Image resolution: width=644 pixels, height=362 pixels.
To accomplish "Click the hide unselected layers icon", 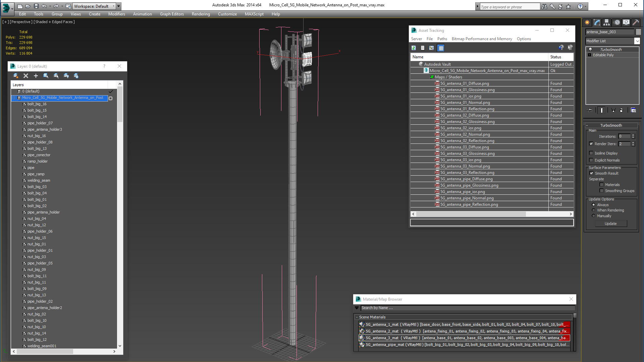I will [66, 75].
